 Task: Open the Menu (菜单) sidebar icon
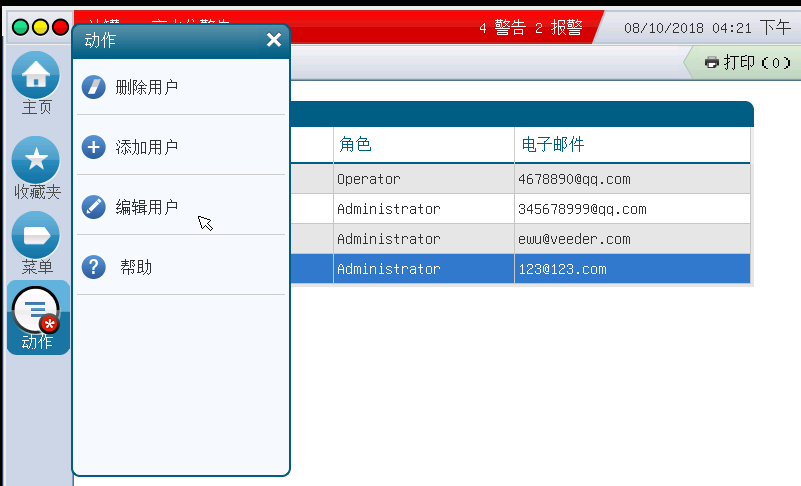pyautogui.click(x=36, y=236)
